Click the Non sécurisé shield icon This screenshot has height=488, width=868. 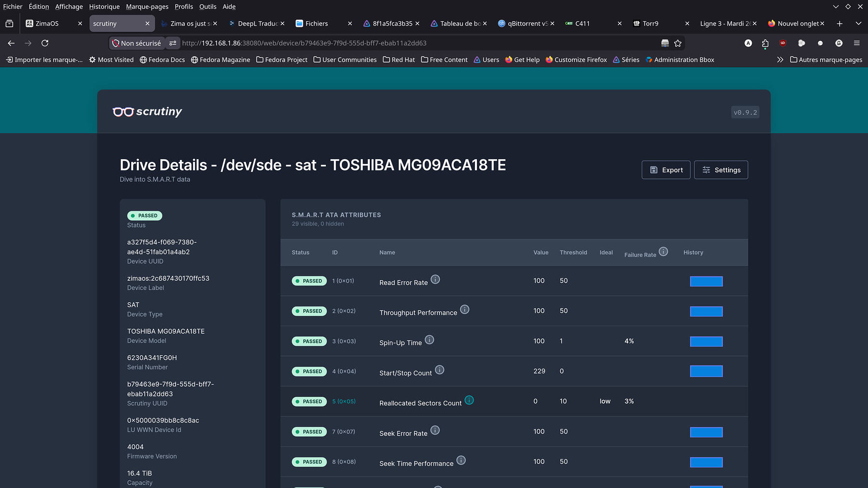pos(115,43)
